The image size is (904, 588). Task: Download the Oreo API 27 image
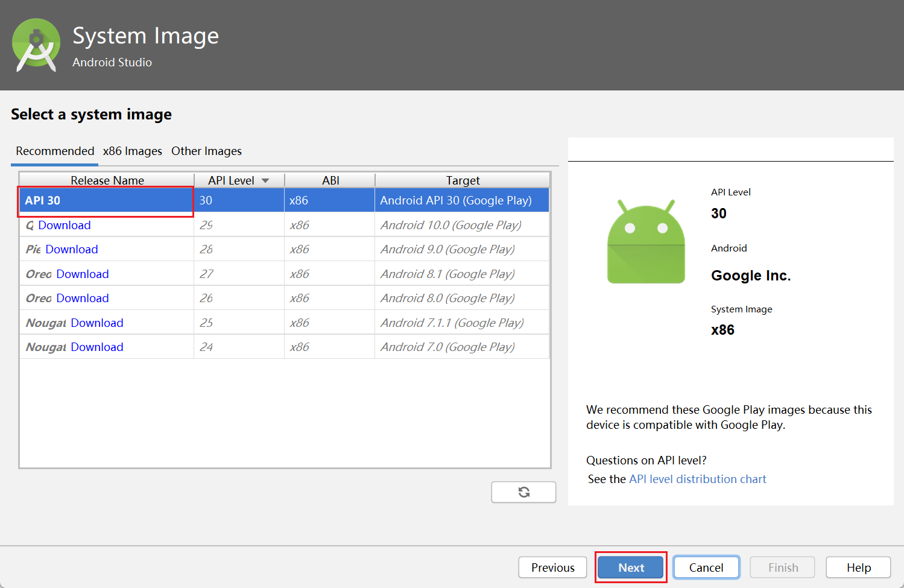[x=83, y=274]
